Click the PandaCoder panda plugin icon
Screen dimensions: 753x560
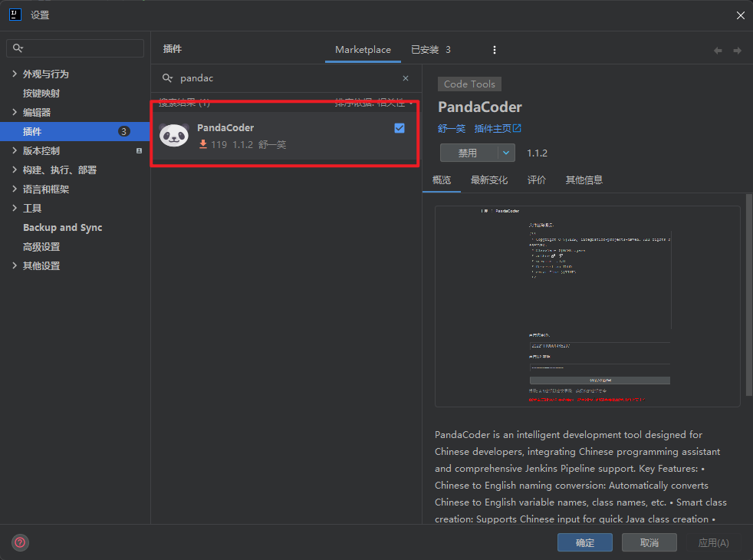(174, 136)
